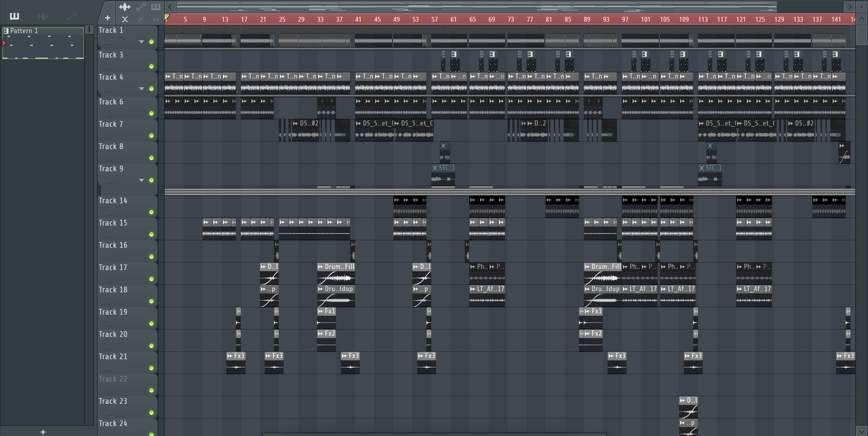Mute Track 7 with its green LED
Image resolution: width=868 pixels, height=436 pixels.
coord(152,135)
